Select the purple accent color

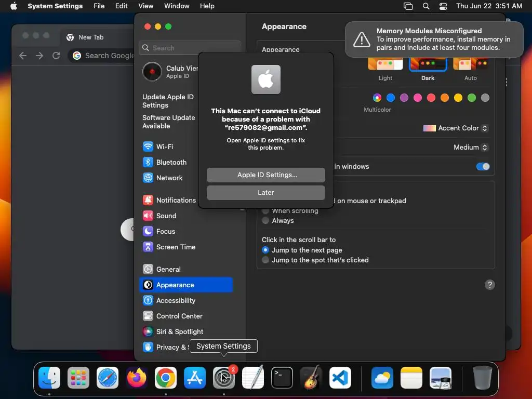pyautogui.click(x=404, y=98)
